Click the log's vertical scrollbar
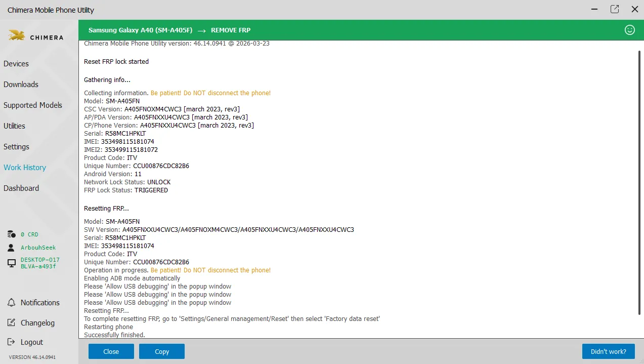 639,182
